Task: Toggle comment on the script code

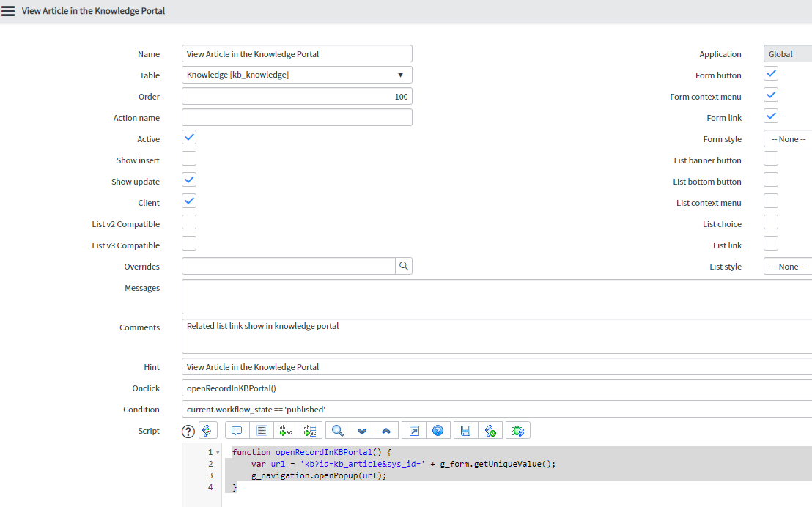Action: [236, 430]
